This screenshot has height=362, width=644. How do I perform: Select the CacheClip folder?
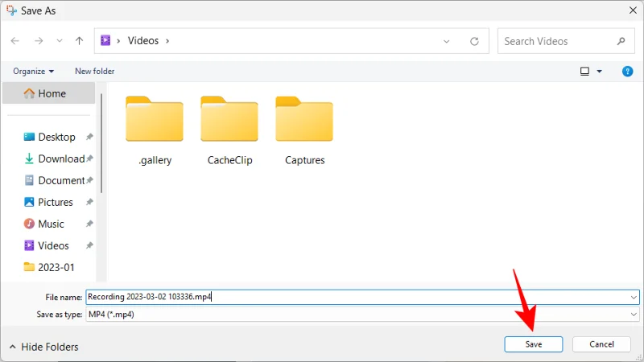click(229, 130)
